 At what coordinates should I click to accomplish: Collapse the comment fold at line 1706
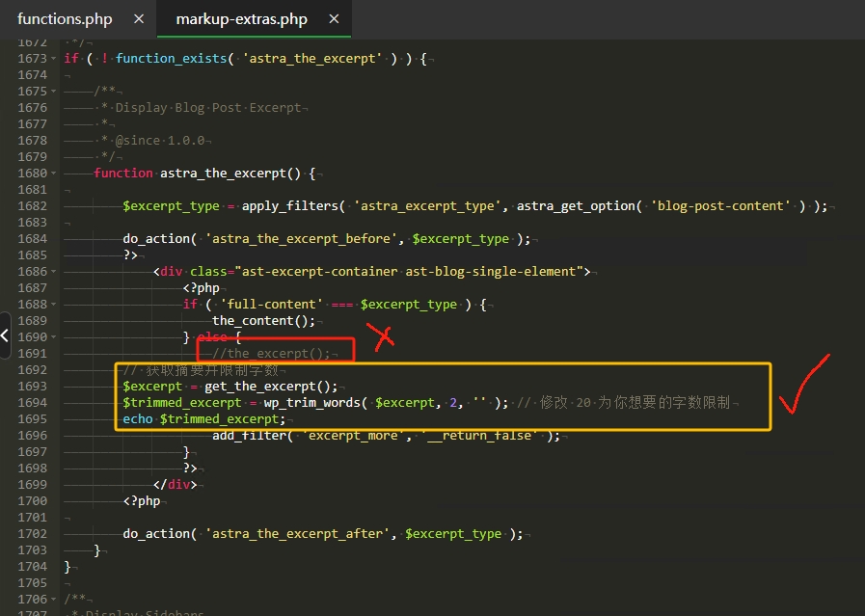(x=53, y=600)
